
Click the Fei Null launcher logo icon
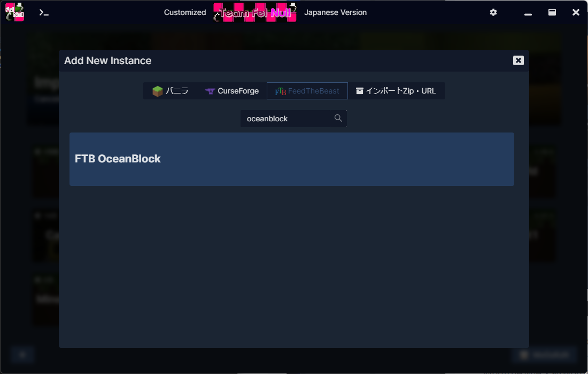(x=15, y=12)
